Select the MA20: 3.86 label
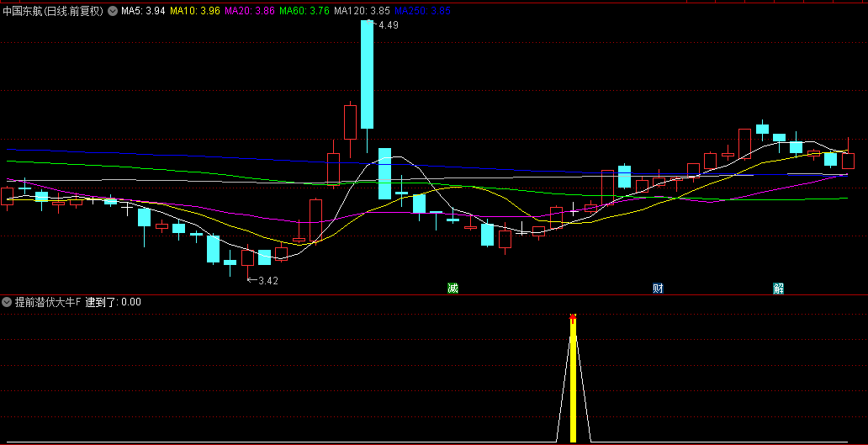868x445 pixels. (250, 11)
